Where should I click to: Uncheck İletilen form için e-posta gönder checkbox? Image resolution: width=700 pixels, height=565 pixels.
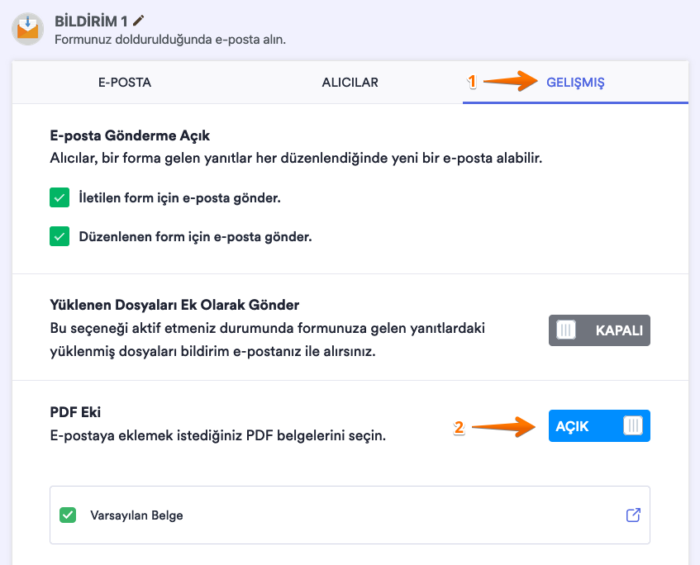point(60,197)
